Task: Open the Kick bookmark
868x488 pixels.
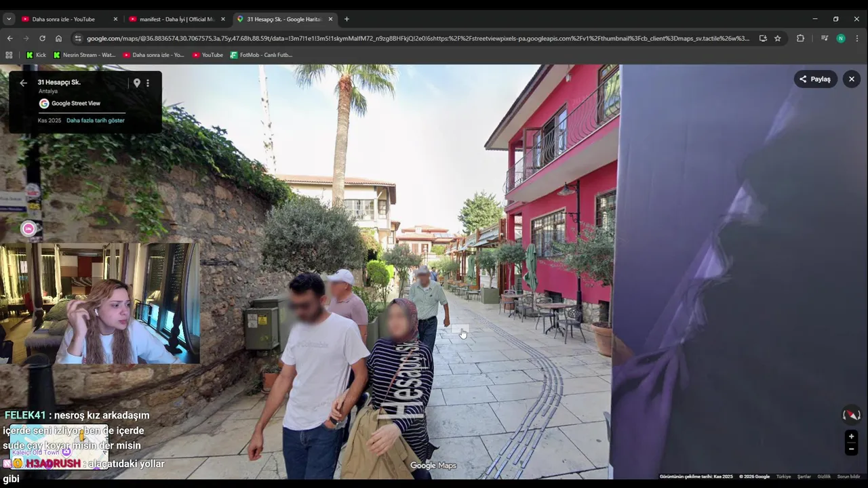Action: 36,55
